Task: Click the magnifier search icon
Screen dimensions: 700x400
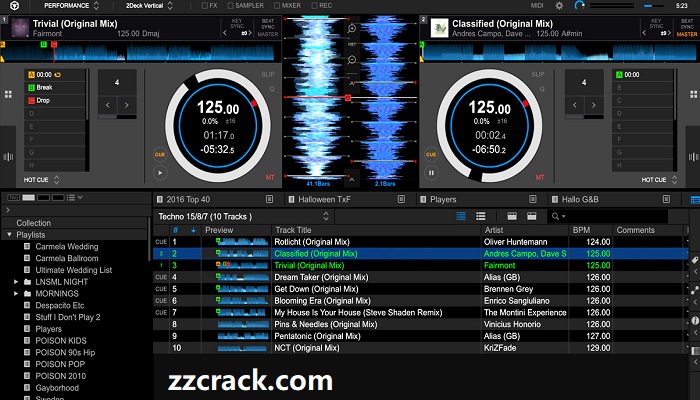Action: (x=555, y=216)
